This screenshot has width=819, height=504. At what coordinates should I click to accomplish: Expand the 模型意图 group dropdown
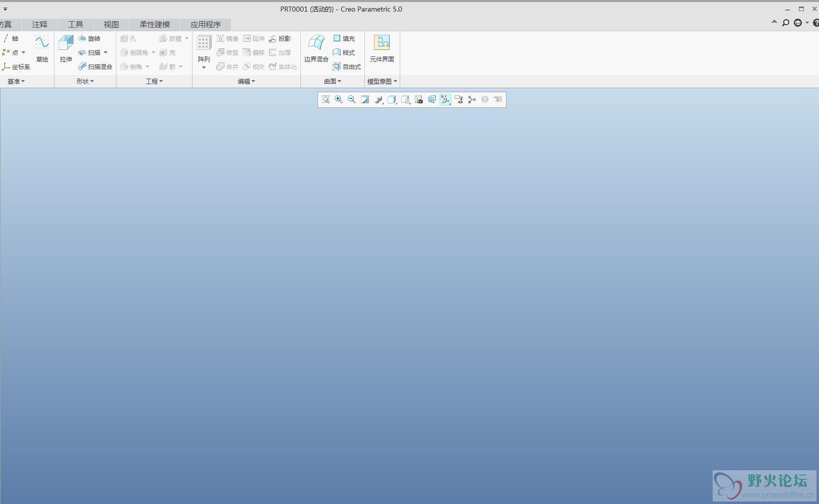coord(382,81)
